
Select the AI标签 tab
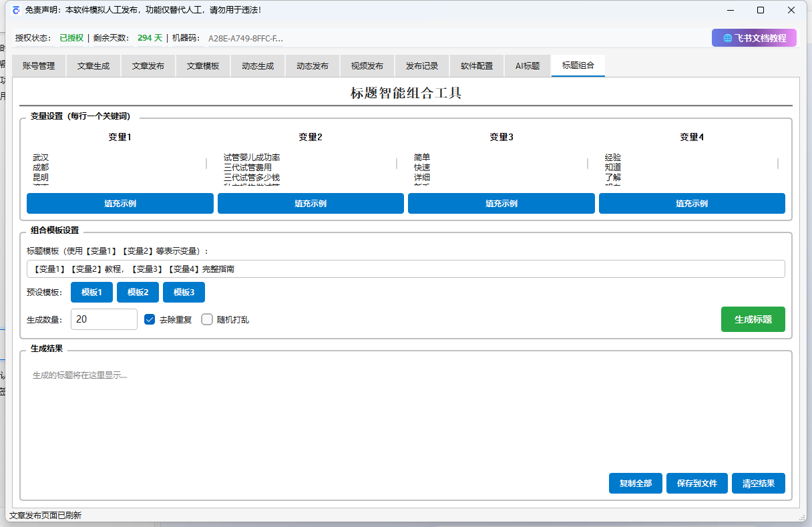click(x=528, y=65)
